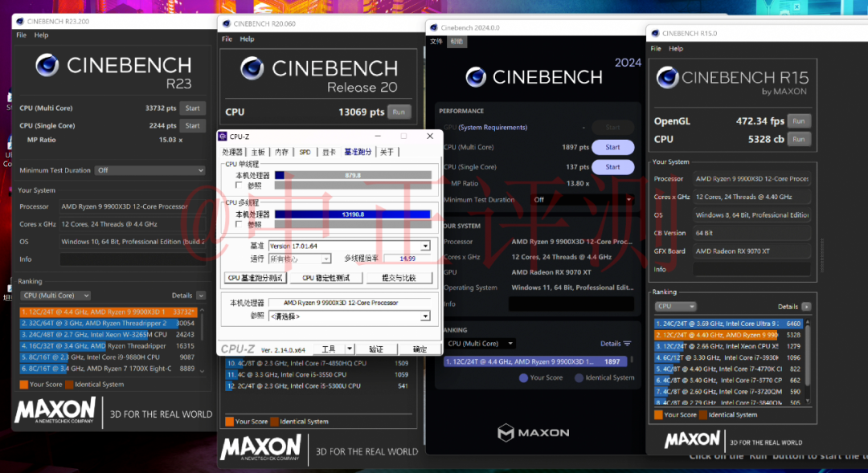Image resolution: width=868 pixels, height=473 pixels.
Task: Open the Help menu in Cinebench R20
Action: click(247, 39)
